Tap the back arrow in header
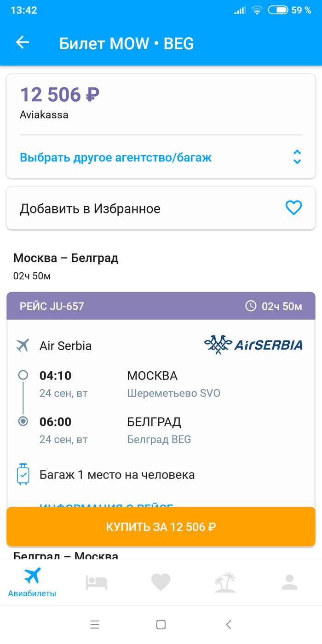This screenshot has width=322, height=644. coord(23,43)
